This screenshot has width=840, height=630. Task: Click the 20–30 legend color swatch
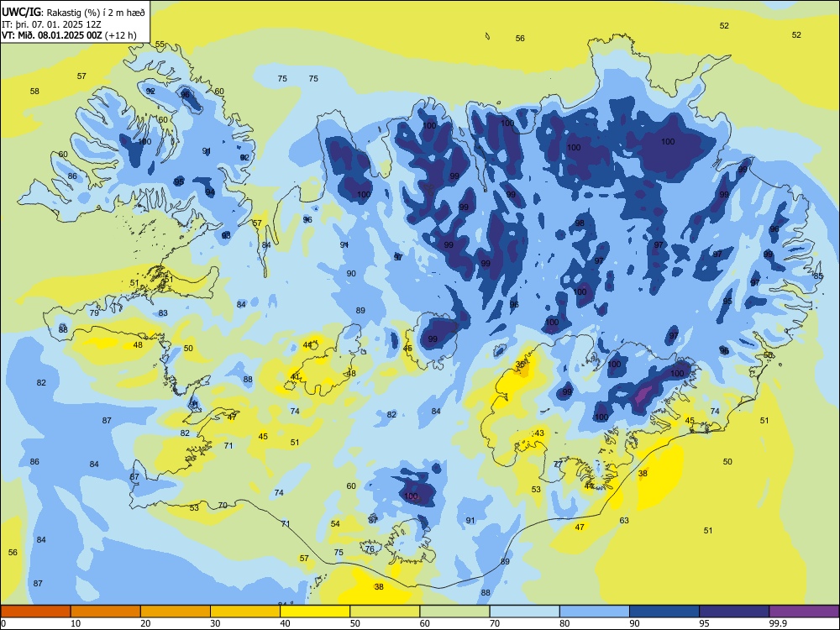coord(176,612)
